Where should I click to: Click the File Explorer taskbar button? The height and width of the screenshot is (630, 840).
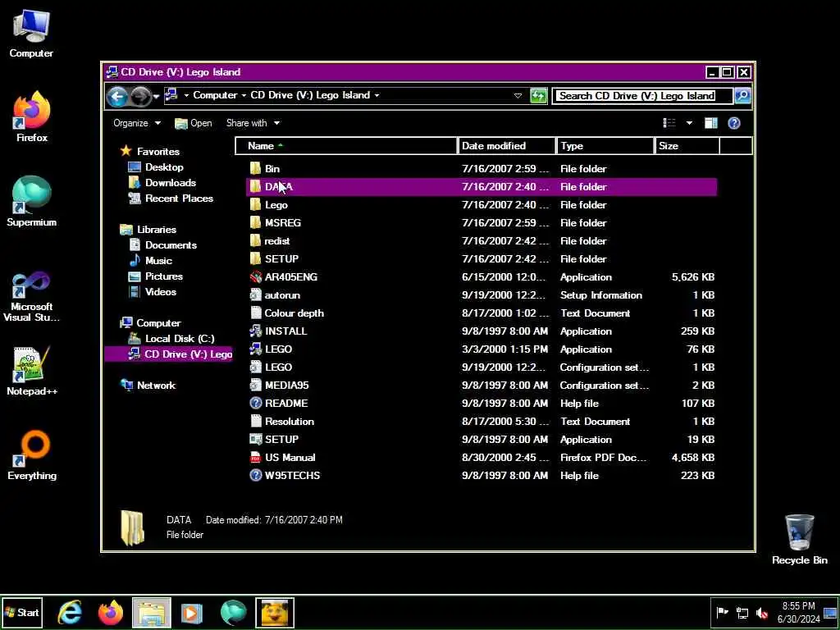pos(152,612)
